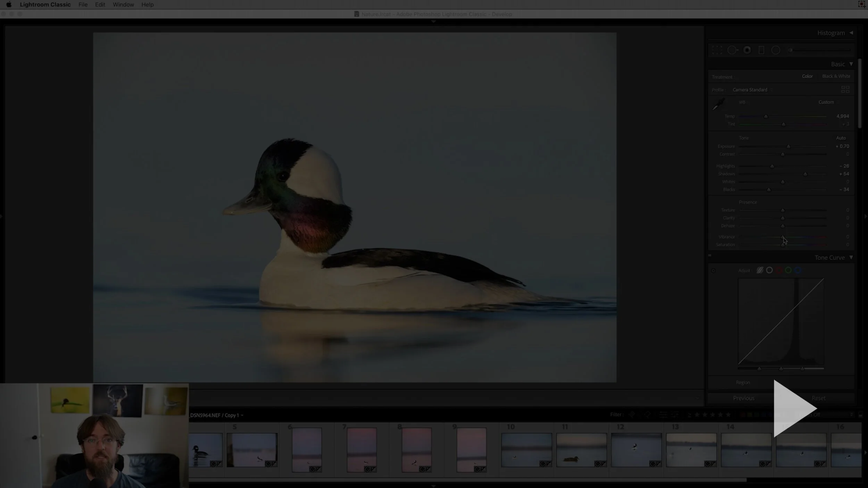
Task: Set treatment to Color
Action: click(x=807, y=76)
